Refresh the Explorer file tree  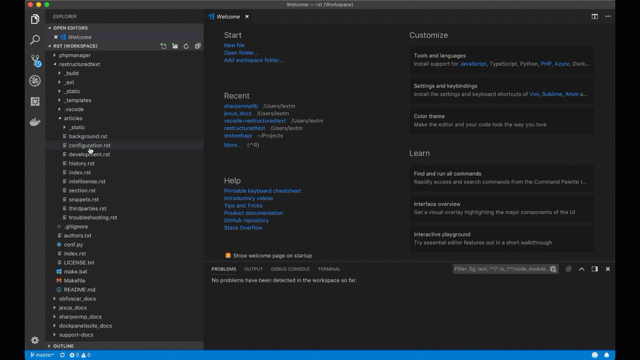(186, 46)
